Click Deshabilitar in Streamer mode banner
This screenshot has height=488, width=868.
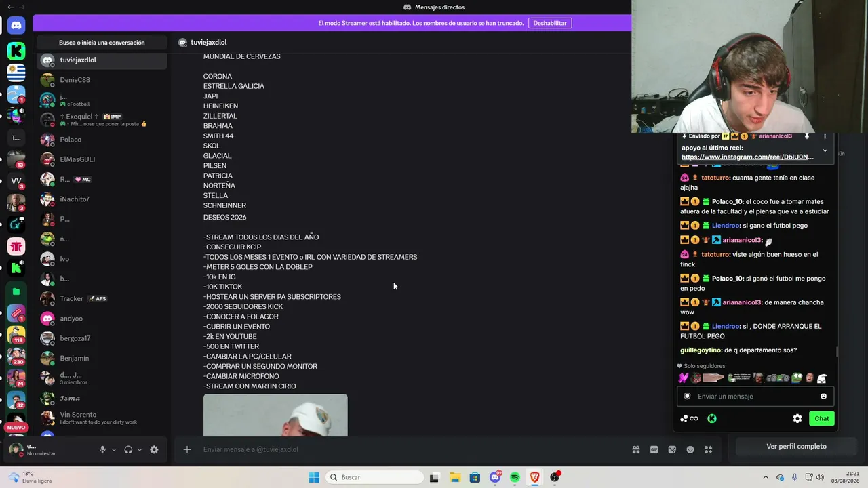tap(550, 23)
